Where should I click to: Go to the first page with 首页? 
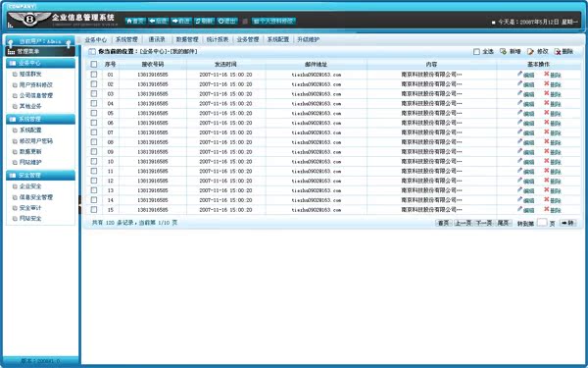[x=443, y=223]
